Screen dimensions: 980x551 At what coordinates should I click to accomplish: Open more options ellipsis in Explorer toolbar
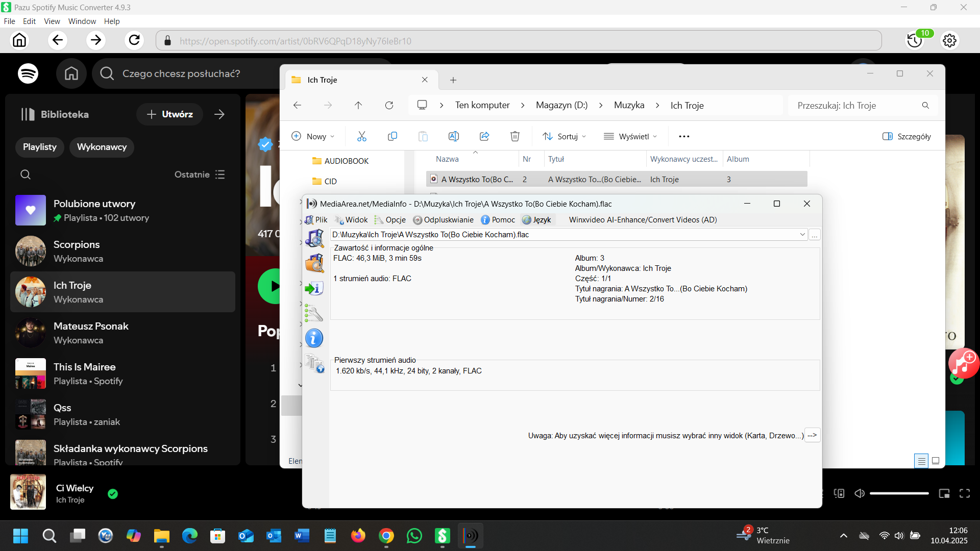pos(684,136)
